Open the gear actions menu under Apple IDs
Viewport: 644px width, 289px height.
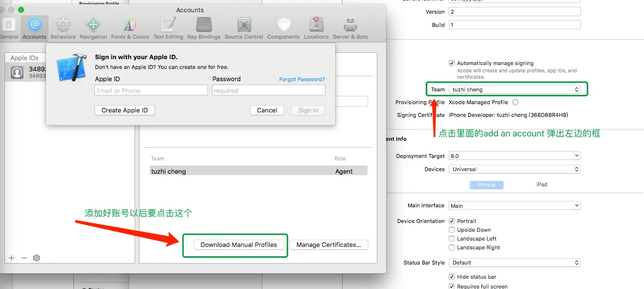tap(36, 258)
